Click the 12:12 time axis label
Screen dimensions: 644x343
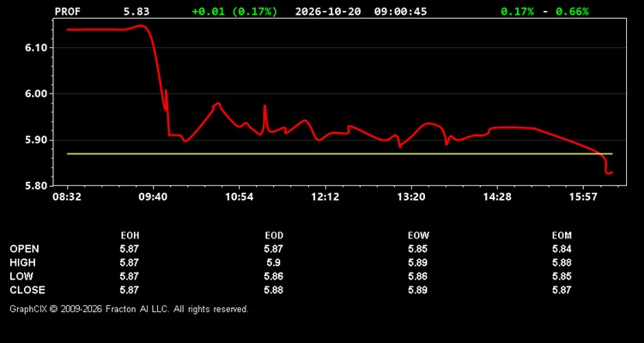(x=325, y=197)
